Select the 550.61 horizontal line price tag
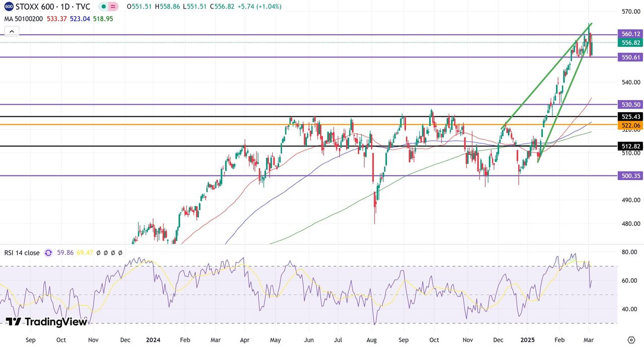The image size is (644, 347). click(x=630, y=58)
